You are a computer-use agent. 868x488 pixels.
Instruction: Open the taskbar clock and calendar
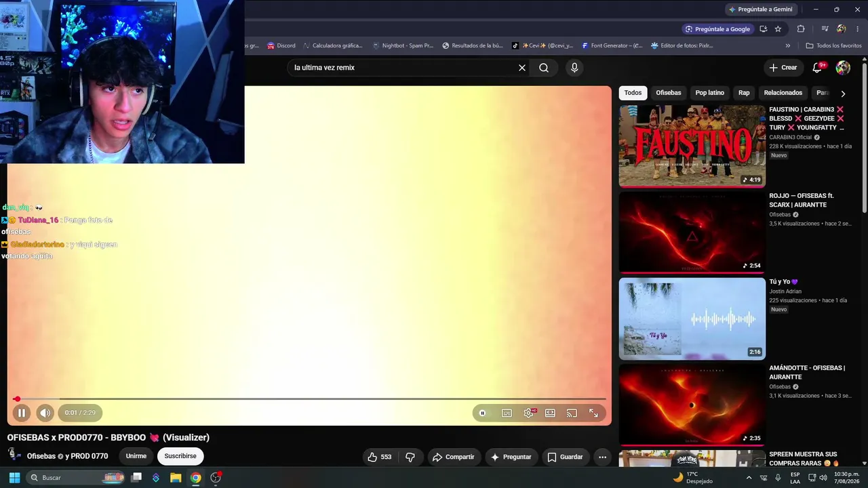847,478
